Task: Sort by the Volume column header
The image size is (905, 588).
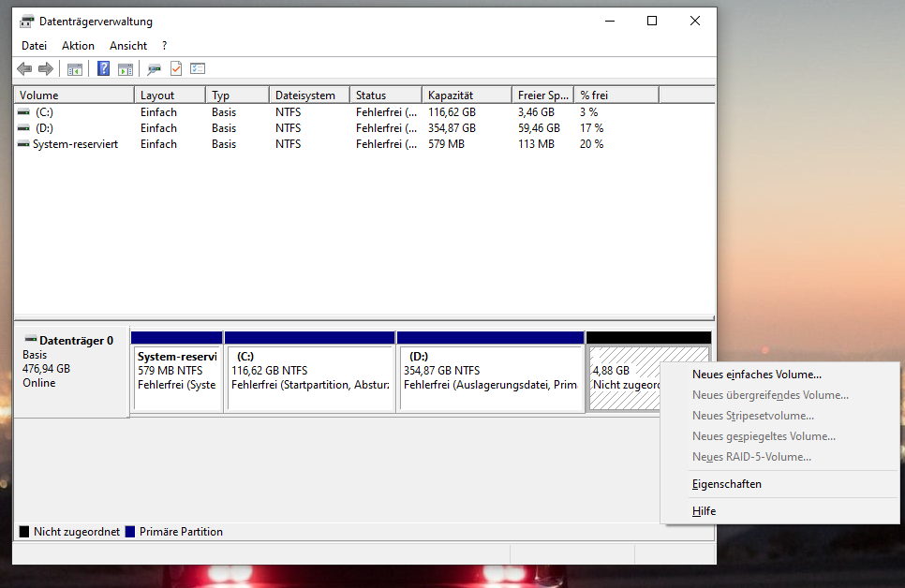Action: (74, 96)
